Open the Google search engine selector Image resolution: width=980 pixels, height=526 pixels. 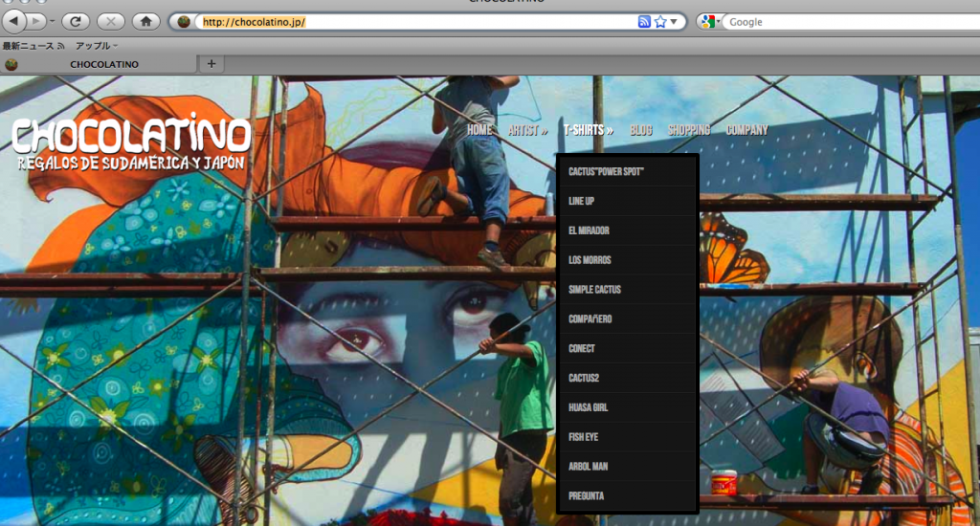[x=710, y=22]
